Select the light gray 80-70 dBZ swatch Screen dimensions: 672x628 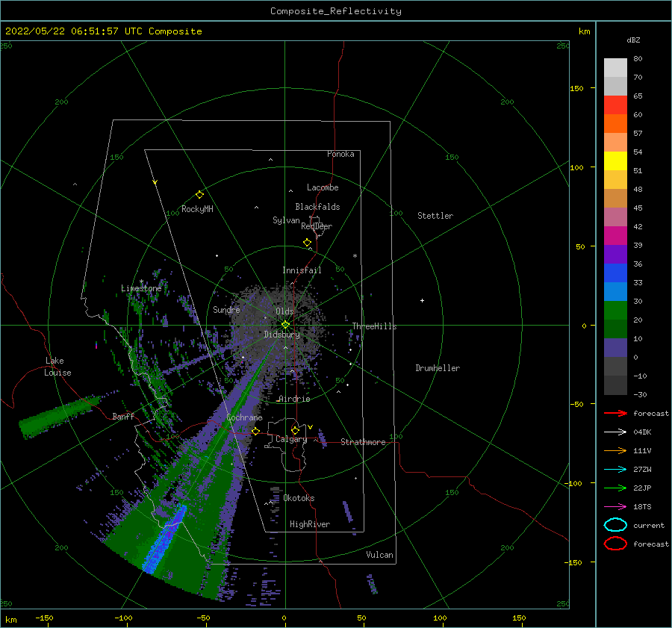click(615, 67)
